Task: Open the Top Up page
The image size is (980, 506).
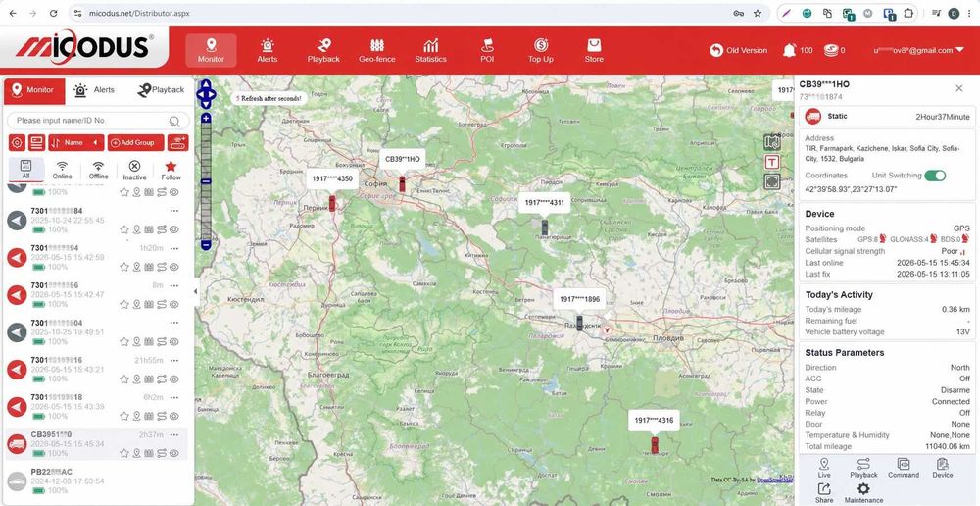Action: [541, 51]
